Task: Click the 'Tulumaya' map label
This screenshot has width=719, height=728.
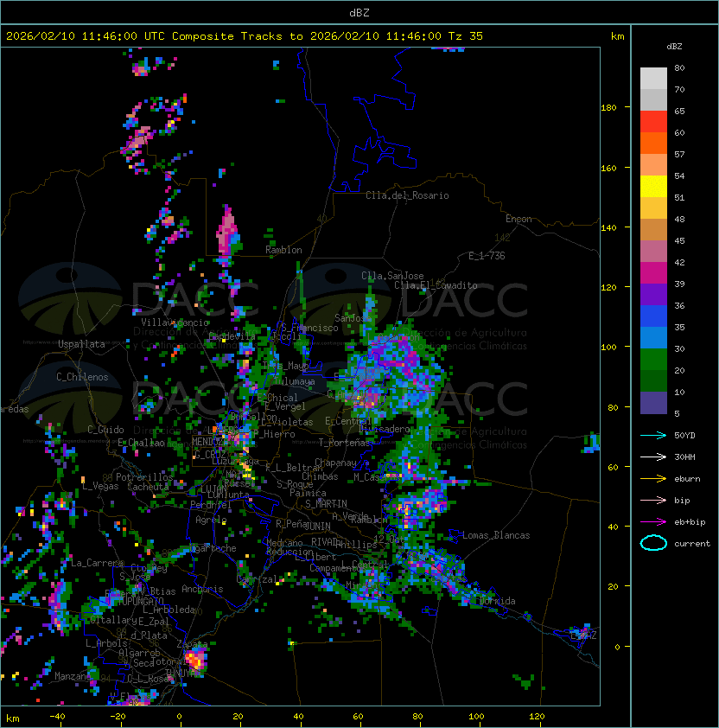Action: 294,381
